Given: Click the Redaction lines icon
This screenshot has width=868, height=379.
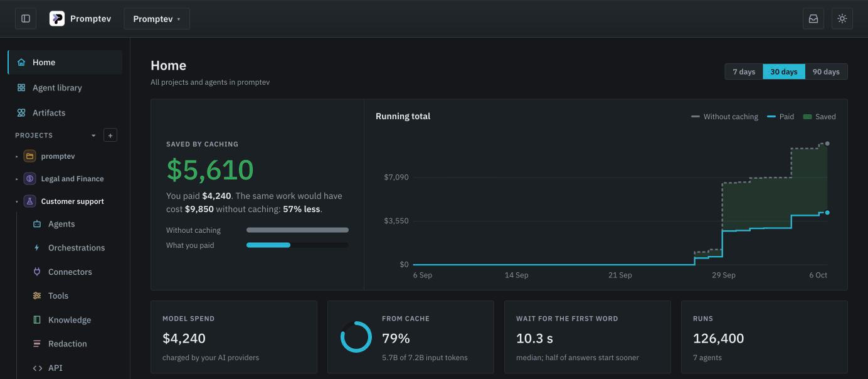Looking at the screenshot, I should 37,344.
